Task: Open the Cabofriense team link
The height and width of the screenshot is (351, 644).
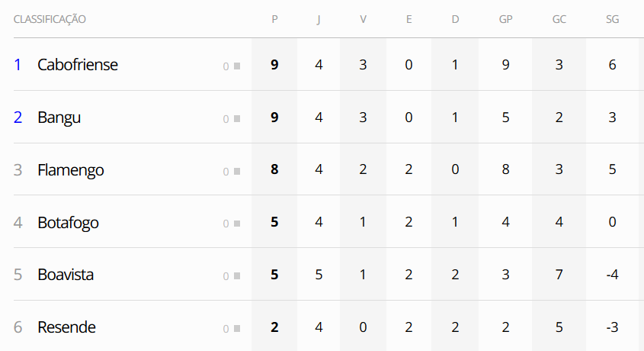Action: tap(78, 65)
